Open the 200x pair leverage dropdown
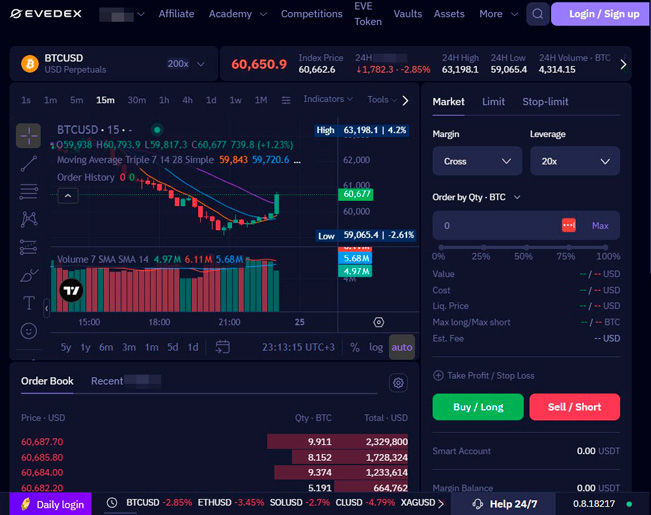Viewport: 651px width, 515px height. click(186, 64)
